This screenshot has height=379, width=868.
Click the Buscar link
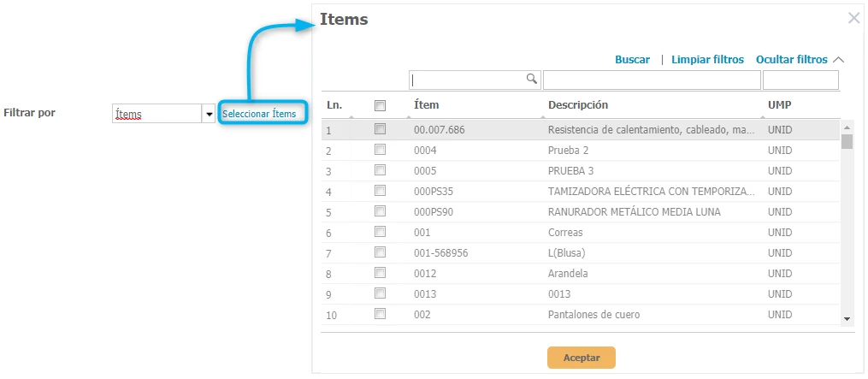pyautogui.click(x=633, y=60)
